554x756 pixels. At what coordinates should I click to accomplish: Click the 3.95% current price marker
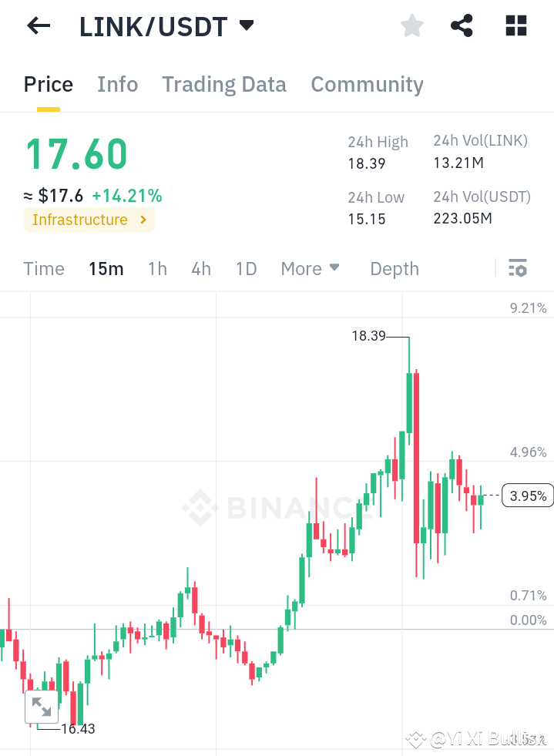click(527, 496)
